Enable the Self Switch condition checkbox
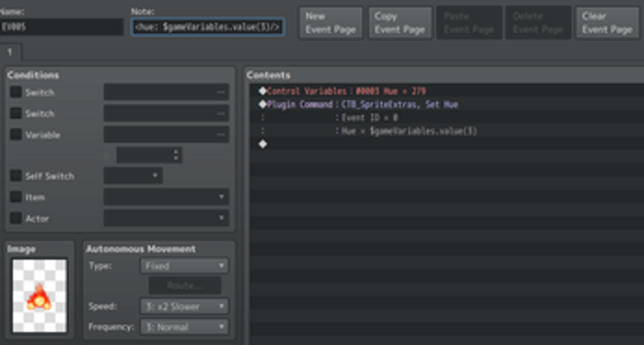 tap(15, 175)
